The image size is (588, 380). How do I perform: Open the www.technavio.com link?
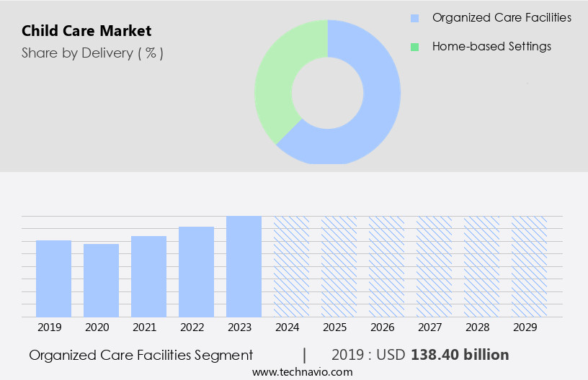pyautogui.click(x=302, y=371)
